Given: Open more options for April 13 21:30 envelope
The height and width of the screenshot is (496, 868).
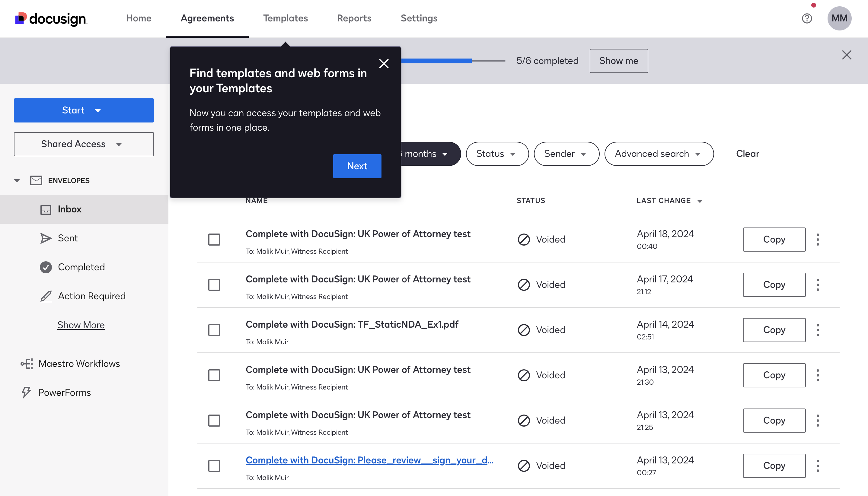Looking at the screenshot, I should pyautogui.click(x=818, y=375).
